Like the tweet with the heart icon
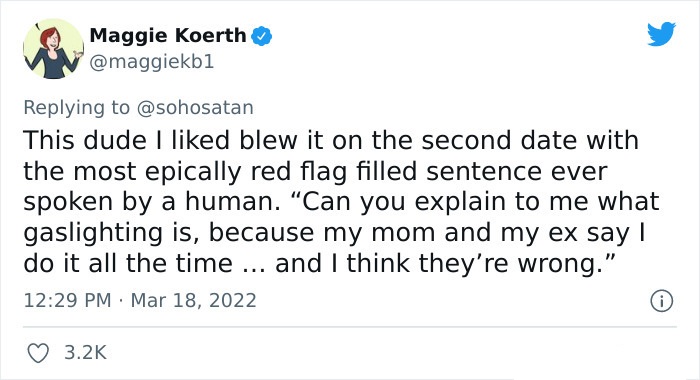The width and height of the screenshot is (700, 380). 38,353
